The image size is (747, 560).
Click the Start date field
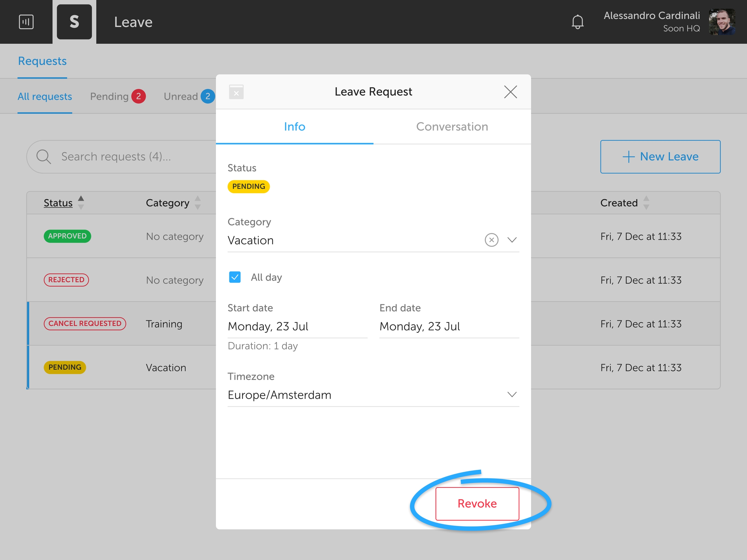coord(297,326)
